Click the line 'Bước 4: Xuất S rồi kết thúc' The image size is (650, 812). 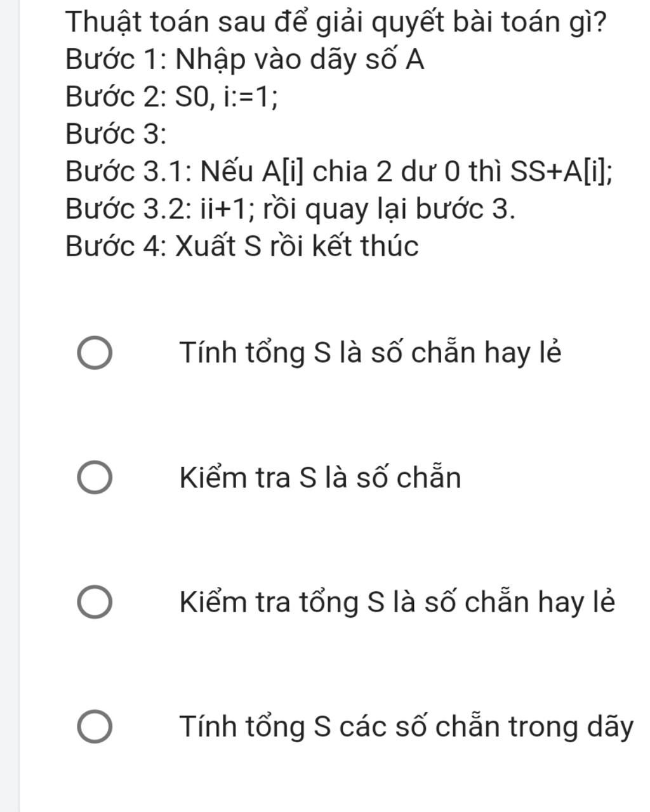click(242, 246)
